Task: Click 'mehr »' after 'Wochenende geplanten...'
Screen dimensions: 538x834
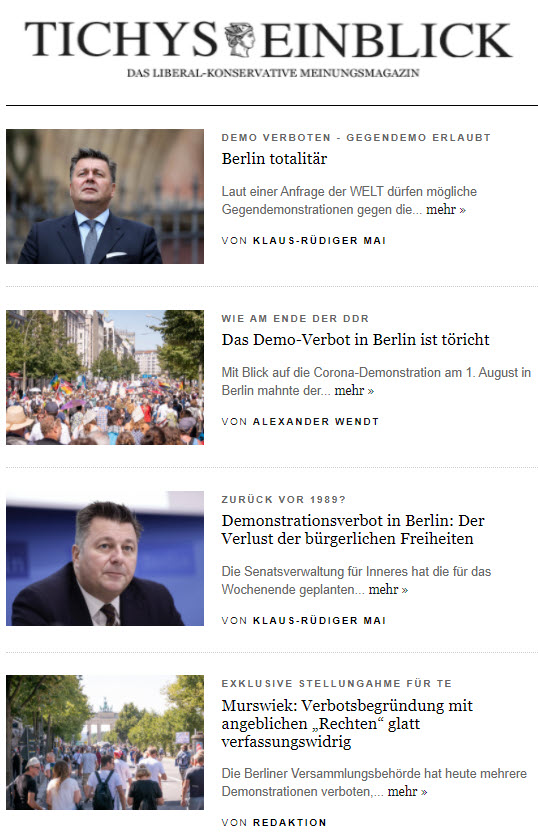Action: (388, 589)
